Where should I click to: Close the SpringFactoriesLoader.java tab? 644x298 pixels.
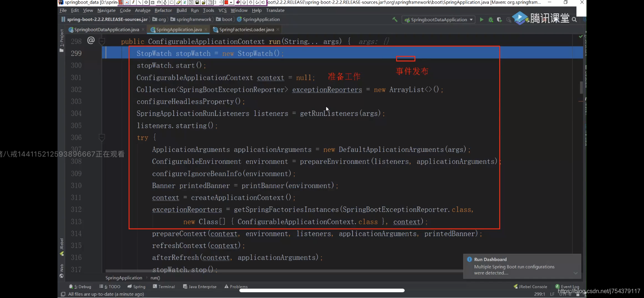point(278,30)
